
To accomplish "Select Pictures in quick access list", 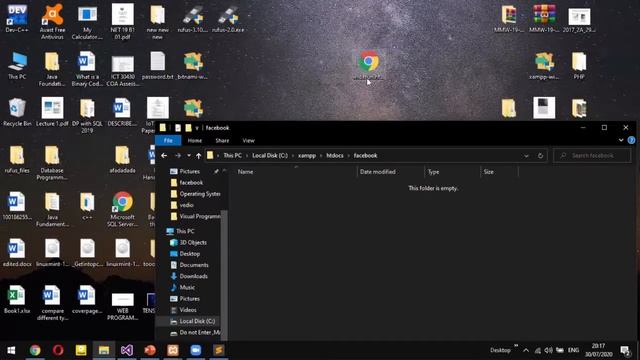I will point(189,171).
